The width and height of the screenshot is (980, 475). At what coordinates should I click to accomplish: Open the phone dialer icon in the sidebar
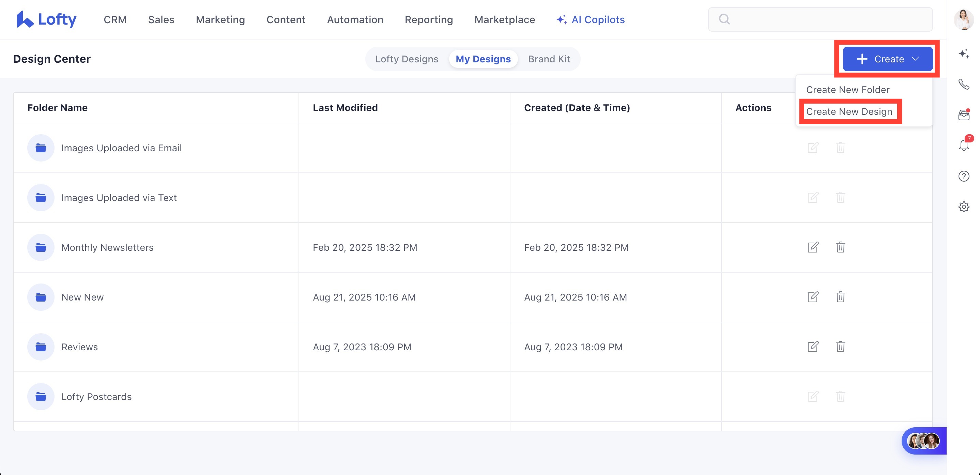[x=964, y=84]
